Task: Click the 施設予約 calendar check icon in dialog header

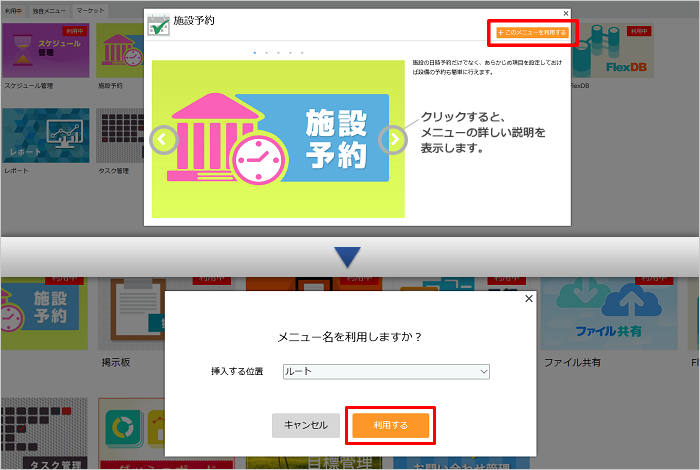Action: [158, 25]
